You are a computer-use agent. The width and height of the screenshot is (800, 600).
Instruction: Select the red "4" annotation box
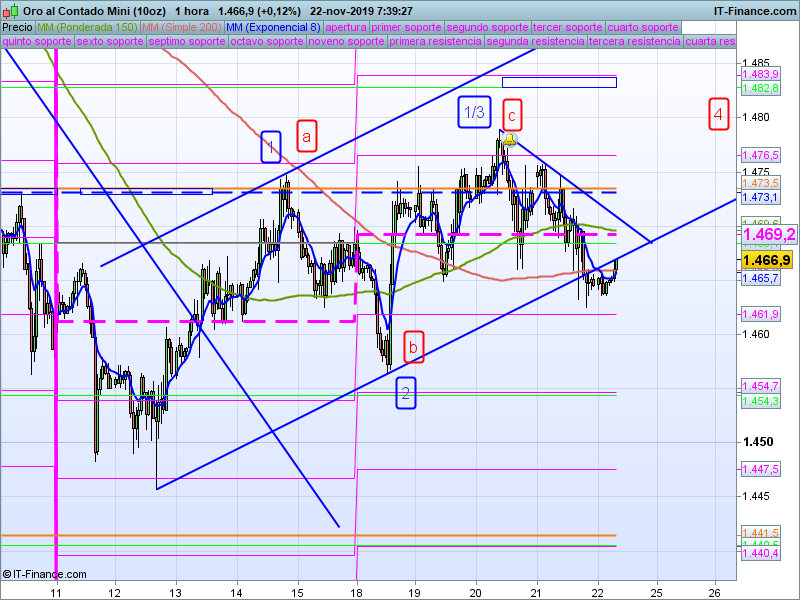point(718,114)
